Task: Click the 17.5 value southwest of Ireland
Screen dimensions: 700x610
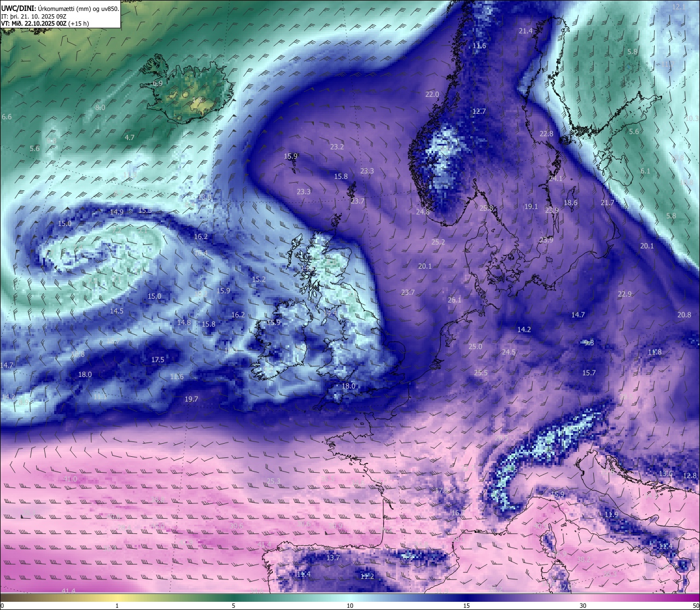Action: tap(157, 360)
